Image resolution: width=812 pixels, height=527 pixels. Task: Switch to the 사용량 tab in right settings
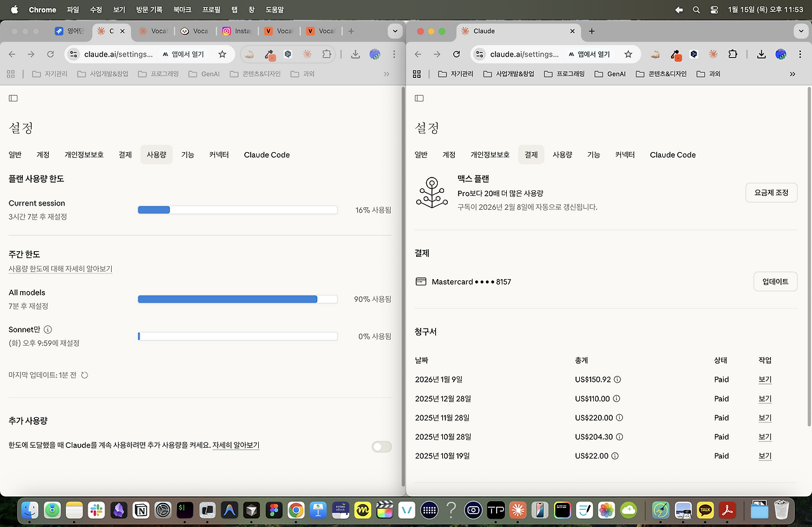pyautogui.click(x=562, y=155)
